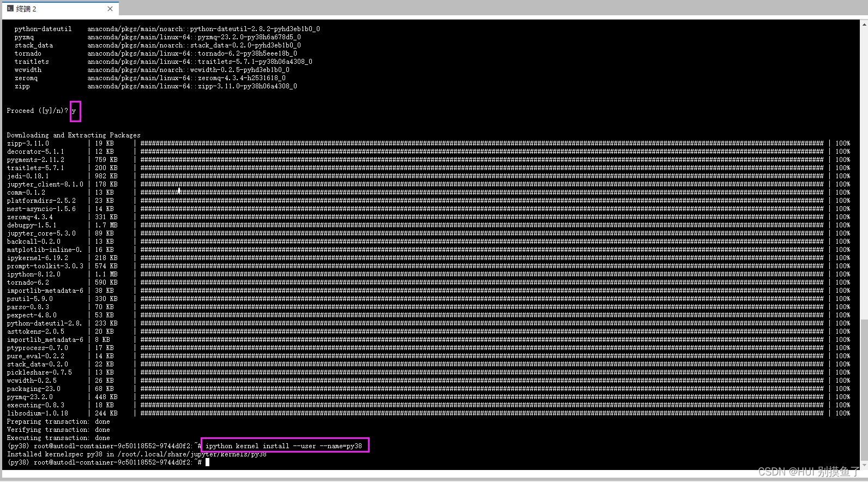Click the 'traitlets-5.7.1' download row name
This screenshot has width=868, height=482.
tap(35, 168)
